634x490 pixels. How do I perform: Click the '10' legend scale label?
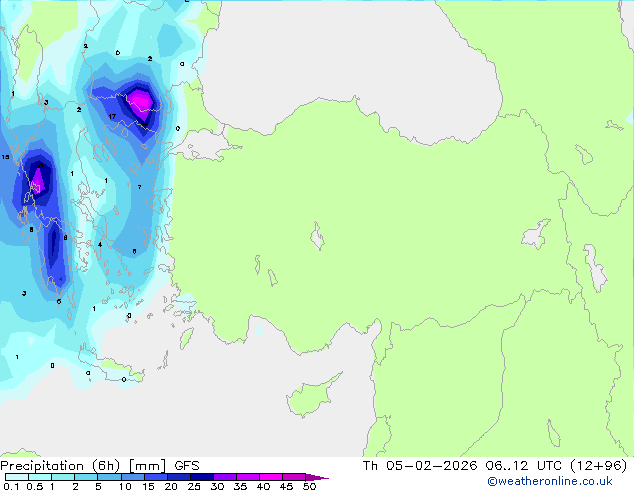[125, 486]
